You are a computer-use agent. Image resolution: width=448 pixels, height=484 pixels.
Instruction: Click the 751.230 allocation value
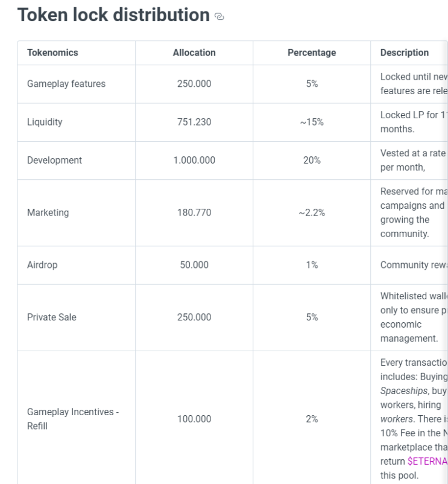pos(194,122)
